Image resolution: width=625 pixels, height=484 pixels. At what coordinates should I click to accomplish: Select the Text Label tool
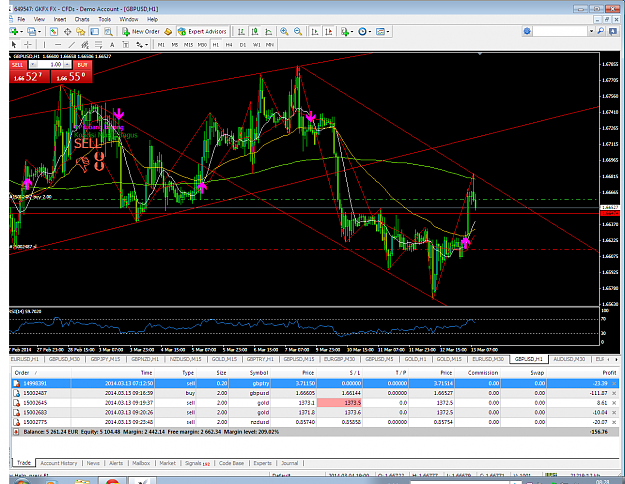pos(126,45)
